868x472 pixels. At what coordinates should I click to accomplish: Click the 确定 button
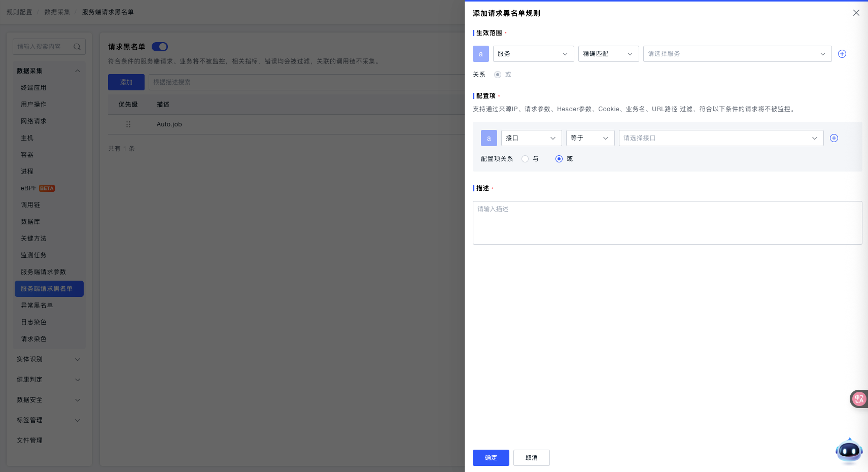pyautogui.click(x=491, y=458)
